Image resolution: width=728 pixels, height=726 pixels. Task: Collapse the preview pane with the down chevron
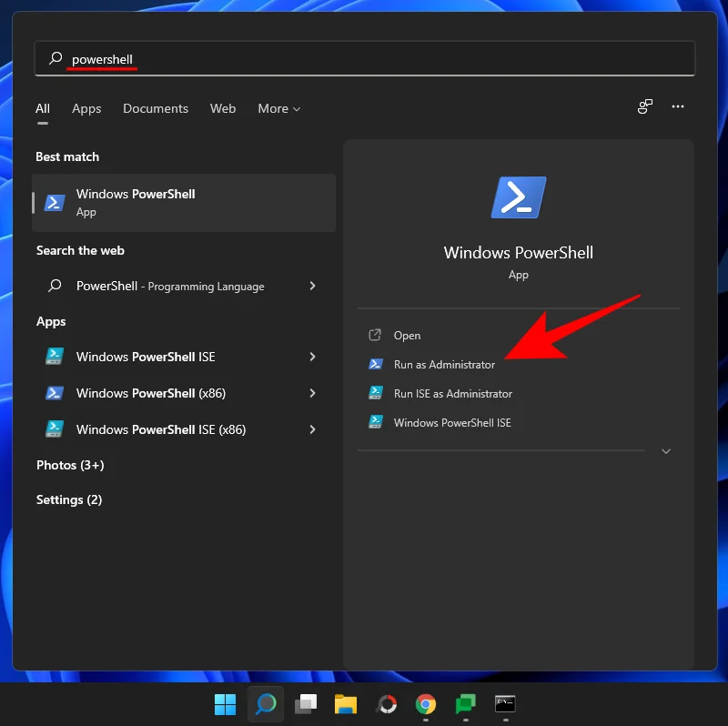tap(666, 450)
